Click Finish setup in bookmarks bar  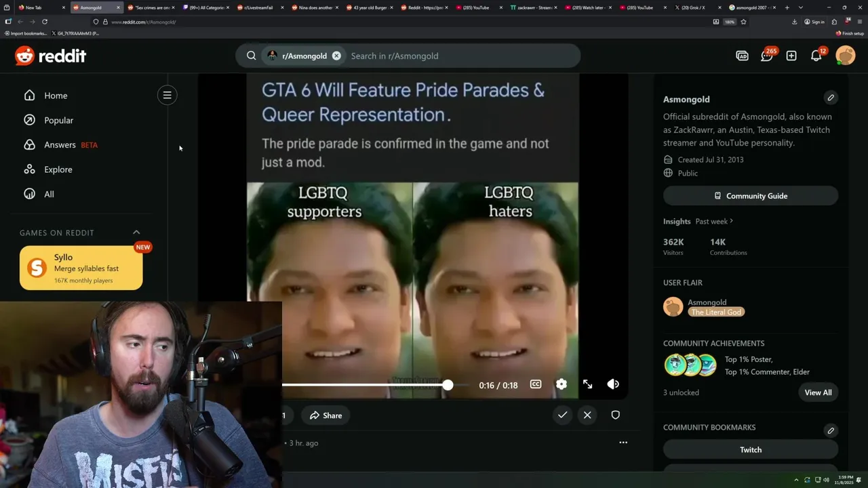pyautogui.click(x=850, y=33)
